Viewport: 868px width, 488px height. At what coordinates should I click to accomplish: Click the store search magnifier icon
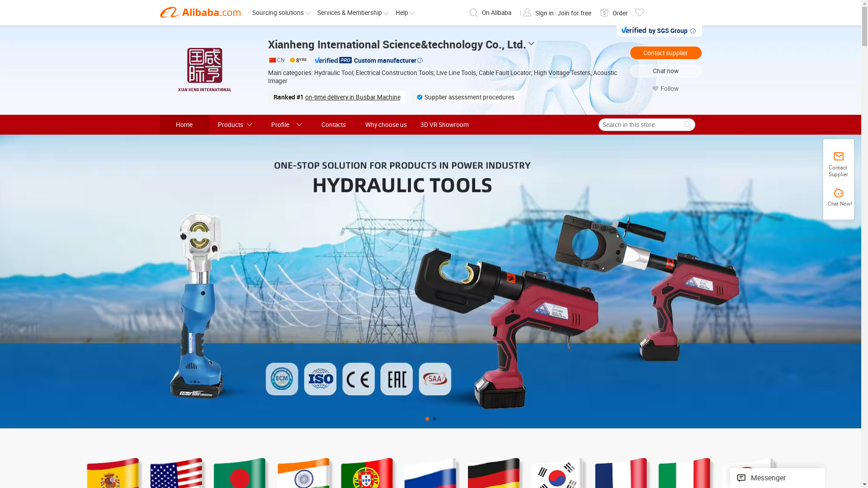tap(687, 125)
